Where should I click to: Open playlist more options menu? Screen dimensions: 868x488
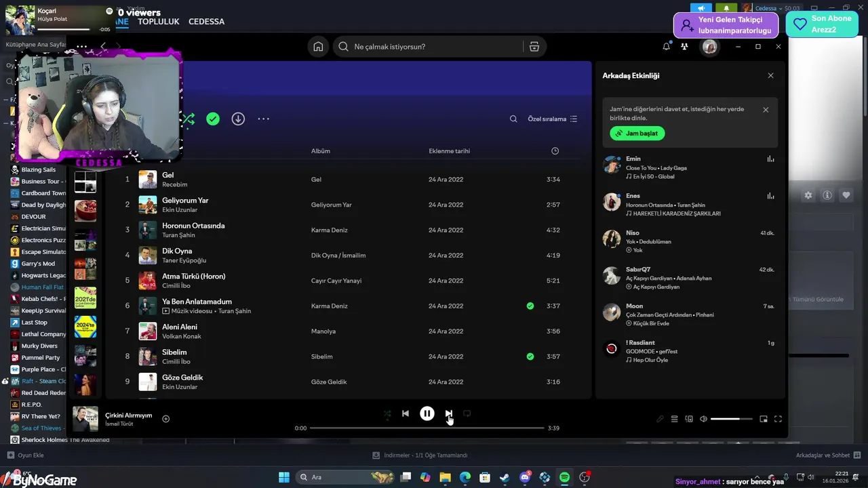pos(263,119)
